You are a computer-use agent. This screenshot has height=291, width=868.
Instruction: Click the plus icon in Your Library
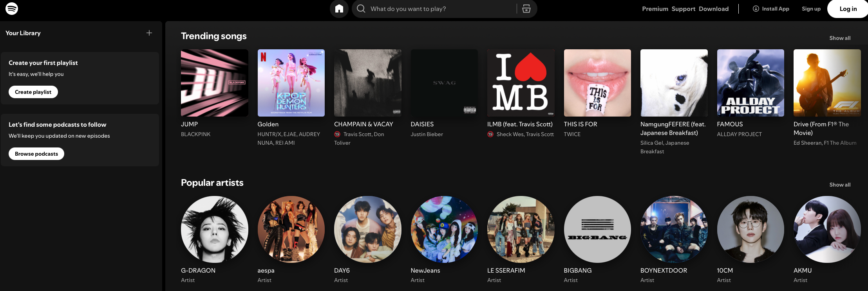(149, 33)
